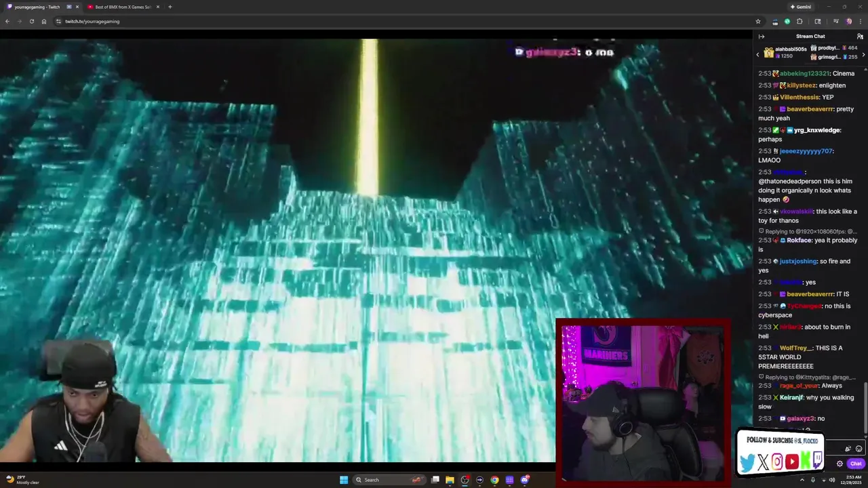Open a new browser tab

pos(170,7)
